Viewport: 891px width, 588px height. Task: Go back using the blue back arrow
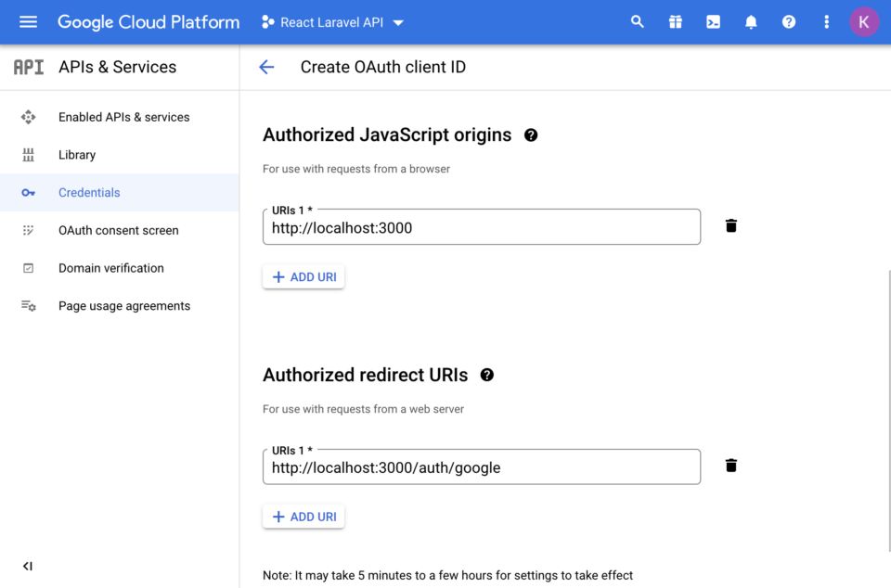click(267, 67)
